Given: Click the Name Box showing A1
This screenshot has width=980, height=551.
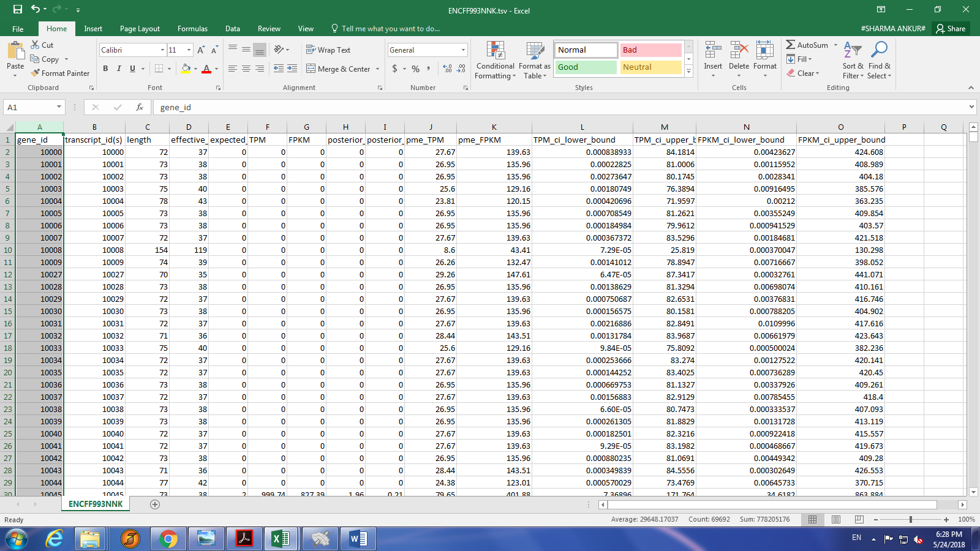Looking at the screenshot, I should click(x=34, y=107).
